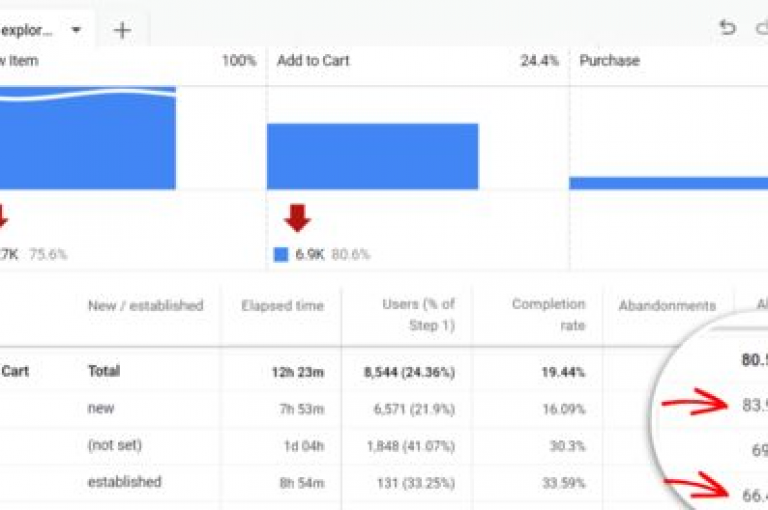The width and height of the screenshot is (768, 510).
Task: Click the 30.3% completion rate cell
Action: pos(567,446)
